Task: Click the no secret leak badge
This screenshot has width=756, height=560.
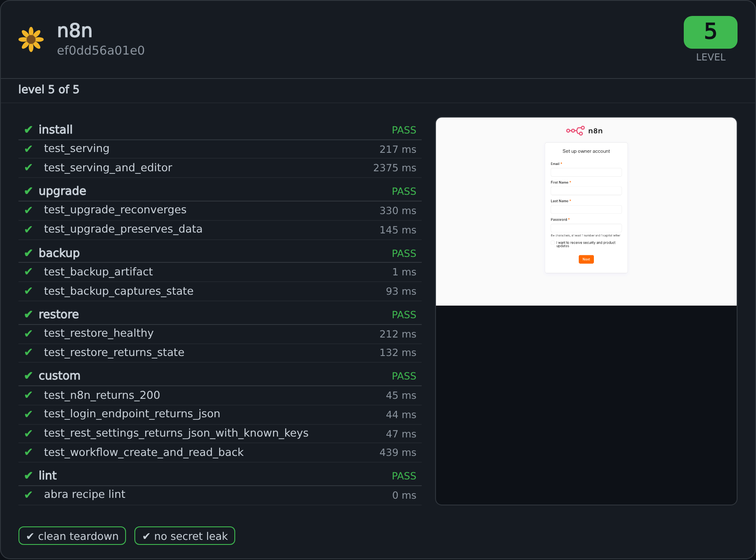Action: pyautogui.click(x=185, y=536)
